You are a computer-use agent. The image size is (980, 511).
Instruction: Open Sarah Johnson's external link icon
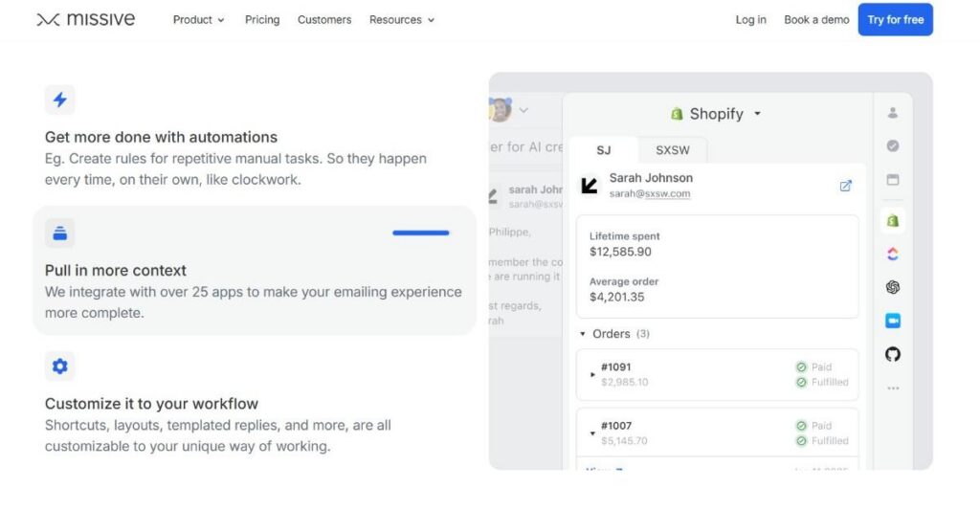pyautogui.click(x=846, y=186)
